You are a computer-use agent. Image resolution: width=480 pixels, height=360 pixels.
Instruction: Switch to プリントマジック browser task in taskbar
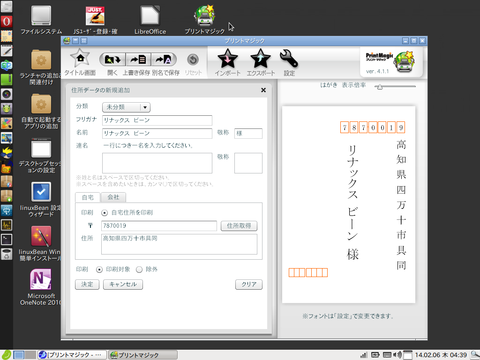71,355
